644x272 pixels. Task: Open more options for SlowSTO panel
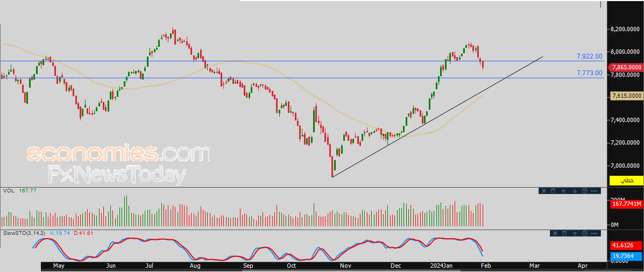click(x=594, y=233)
